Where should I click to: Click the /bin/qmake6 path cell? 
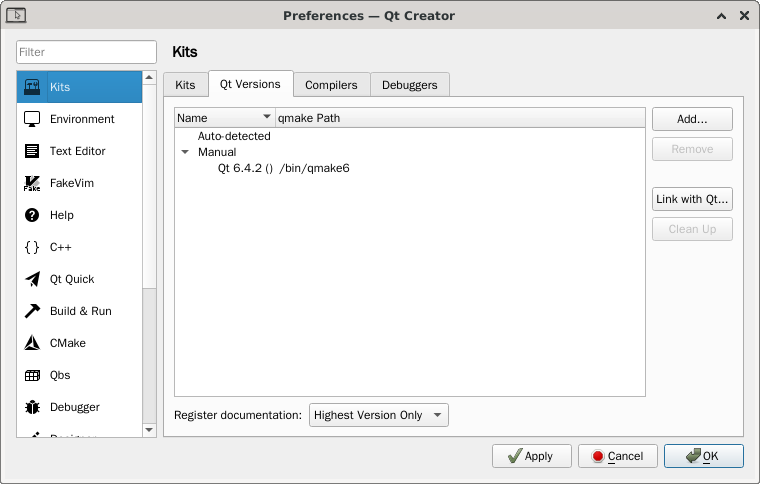tap(314, 168)
